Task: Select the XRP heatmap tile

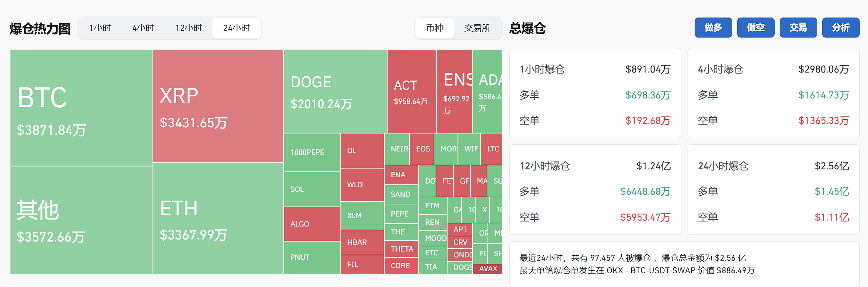Action: pos(218,106)
